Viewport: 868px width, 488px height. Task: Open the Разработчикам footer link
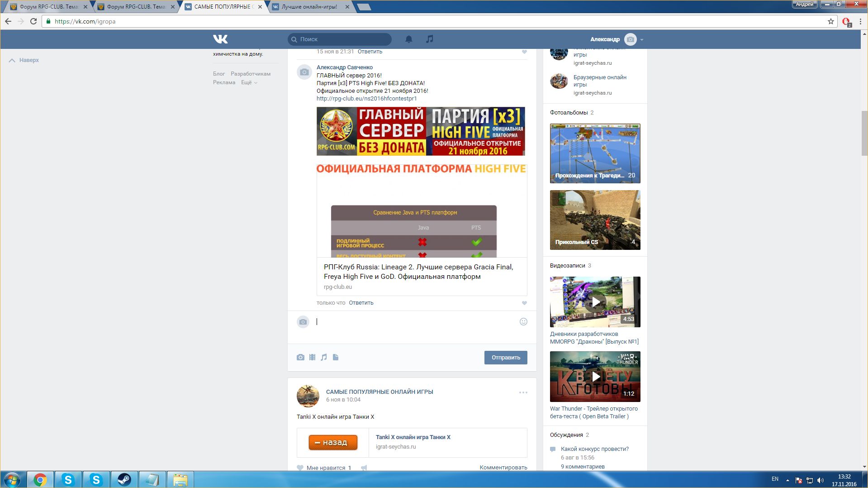251,74
